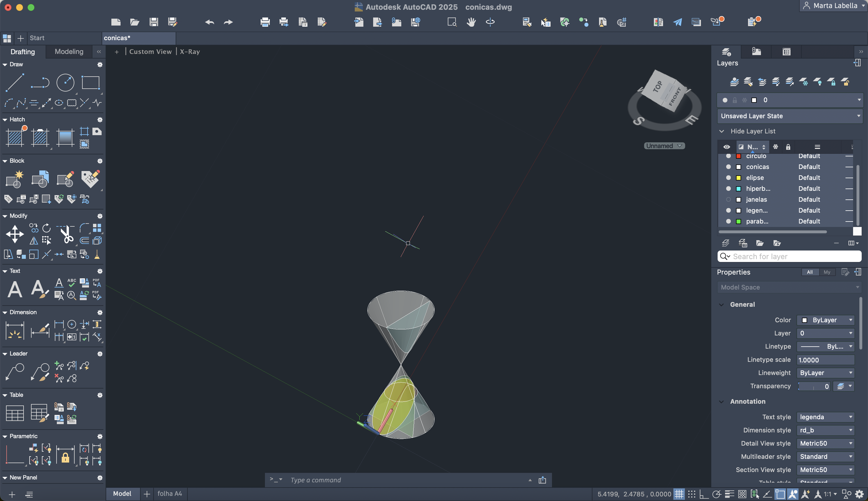This screenshot has height=501, width=868.
Task: Click the Unnamed view button
Action: (x=664, y=146)
